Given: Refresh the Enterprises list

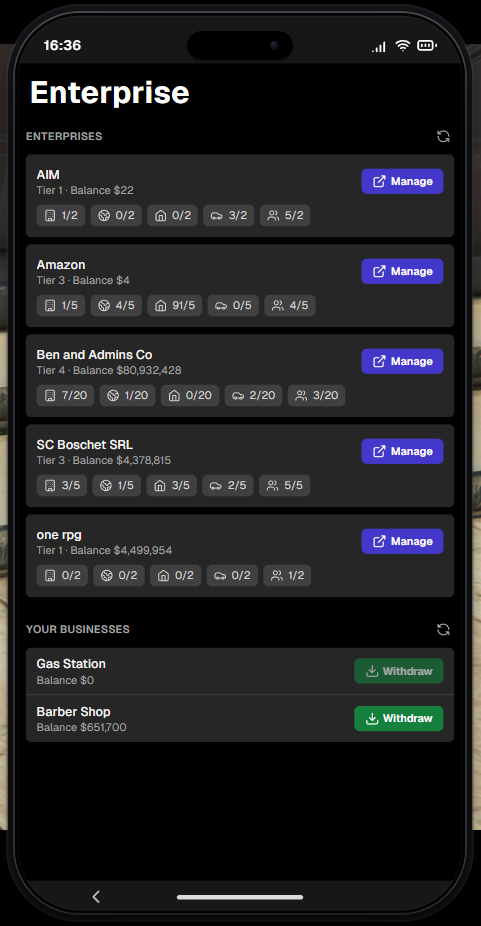Looking at the screenshot, I should (x=443, y=136).
